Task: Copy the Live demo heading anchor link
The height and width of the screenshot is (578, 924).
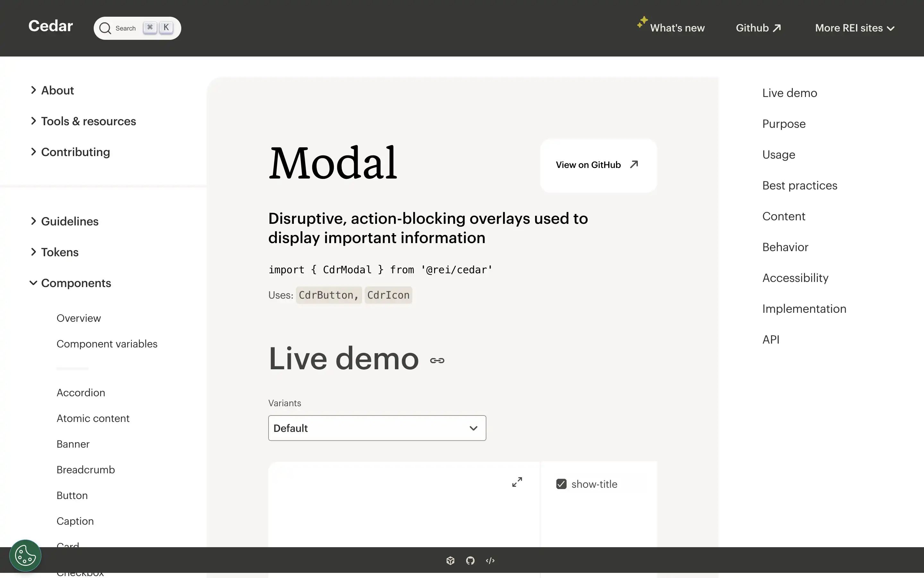Action: click(437, 361)
